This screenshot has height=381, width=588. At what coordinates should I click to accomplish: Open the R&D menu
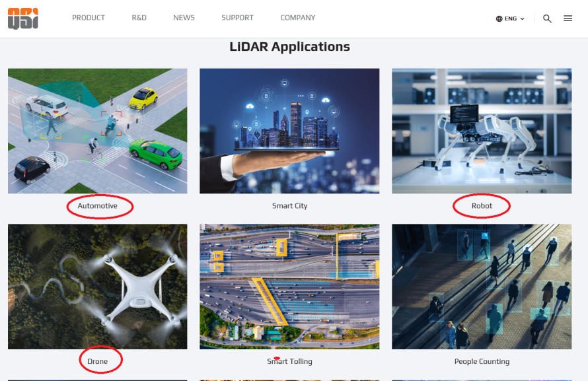tap(139, 18)
